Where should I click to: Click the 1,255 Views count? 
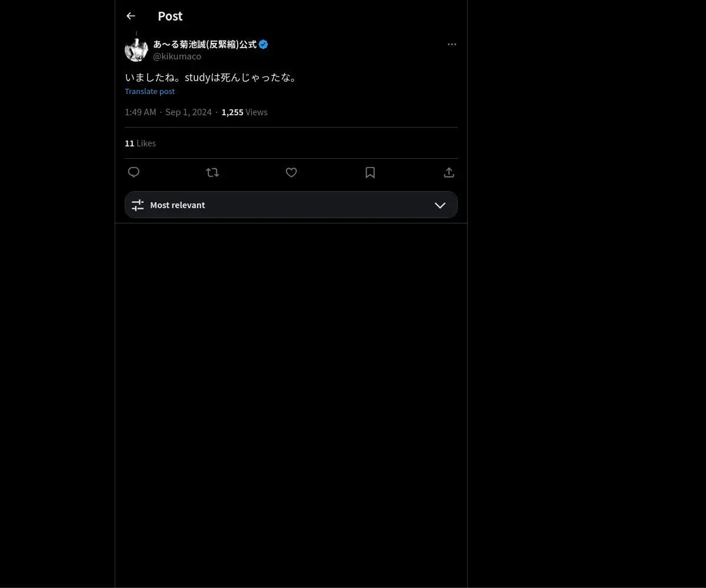(x=244, y=112)
